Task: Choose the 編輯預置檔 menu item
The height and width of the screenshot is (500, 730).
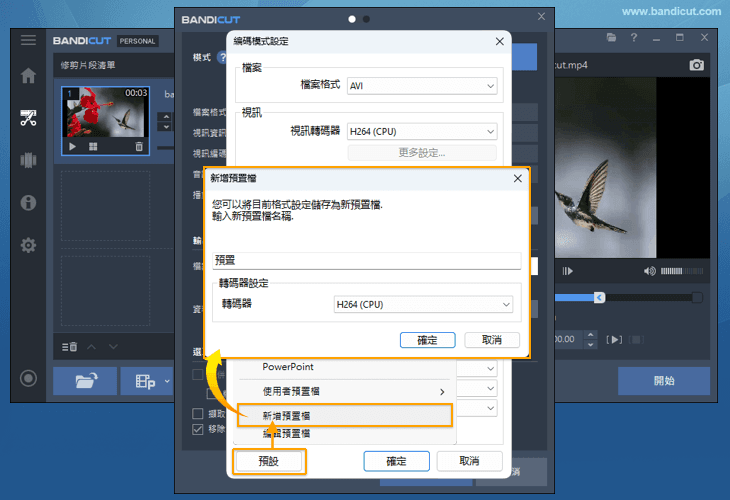Action: (x=345, y=434)
